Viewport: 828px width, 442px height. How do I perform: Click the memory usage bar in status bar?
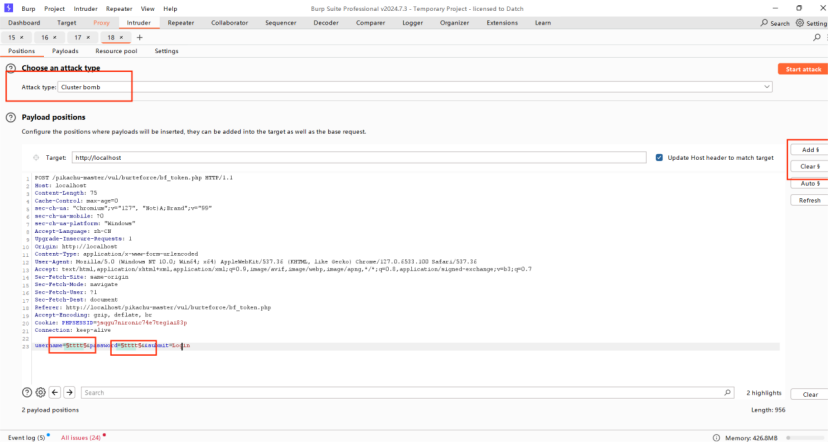[806, 438]
